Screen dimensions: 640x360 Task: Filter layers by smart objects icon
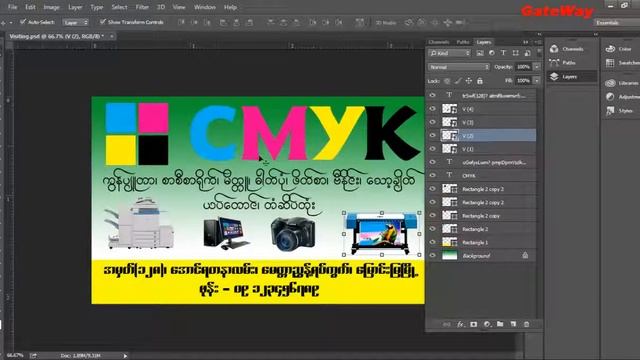pyautogui.click(x=527, y=53)
